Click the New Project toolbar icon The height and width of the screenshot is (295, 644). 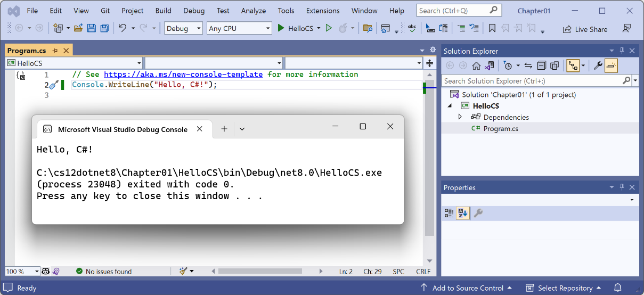click(x=57, y=28)
